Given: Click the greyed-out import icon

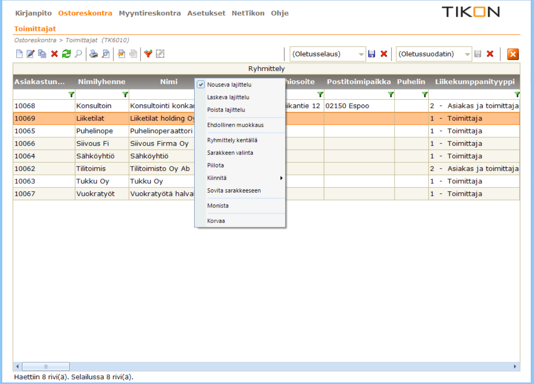Looking at the screenshot, I should click(x=134, y=54).
